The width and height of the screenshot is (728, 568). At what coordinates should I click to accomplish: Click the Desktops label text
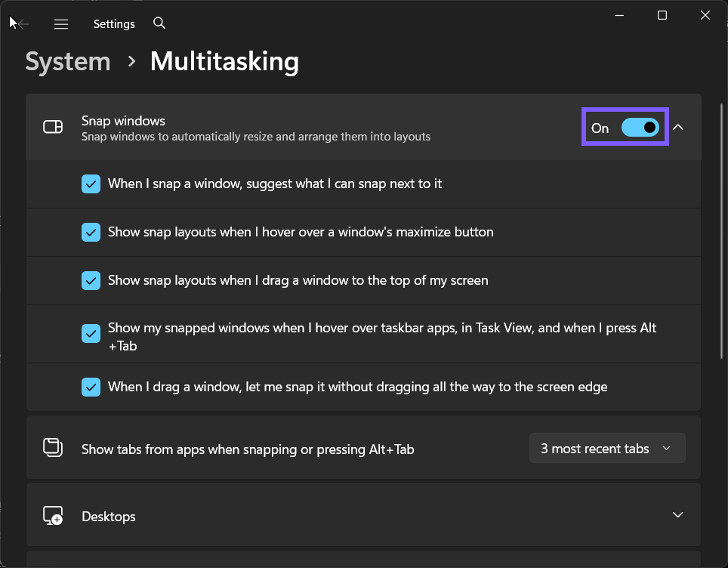coord(109,517)
